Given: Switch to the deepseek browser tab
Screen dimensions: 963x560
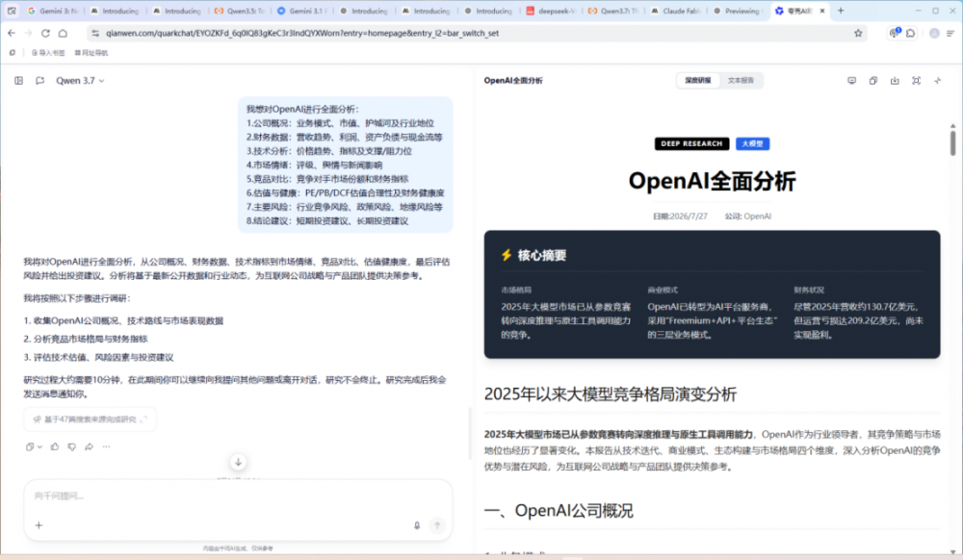Looking at the screenshot, I should (x=551, y=11).
